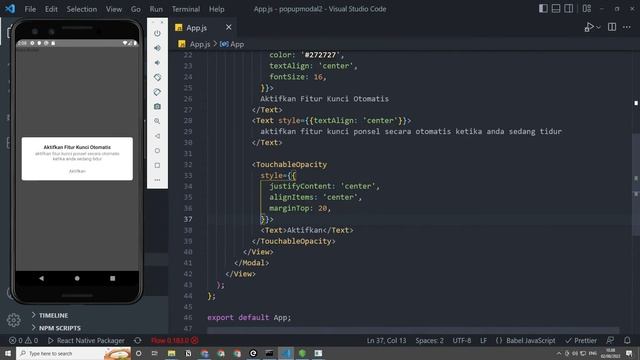640x360 pixels.
Task: Open the Run menu
Action: [x=156, y=9]
